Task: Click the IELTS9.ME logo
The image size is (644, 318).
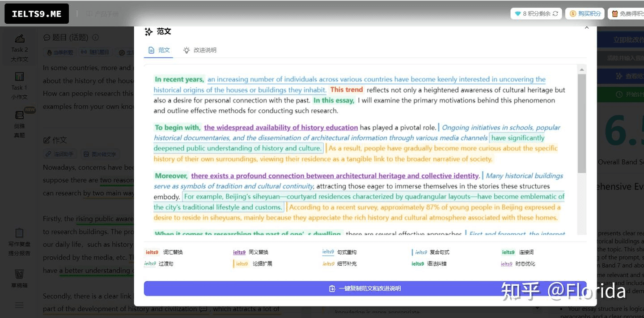Action: 37,14
